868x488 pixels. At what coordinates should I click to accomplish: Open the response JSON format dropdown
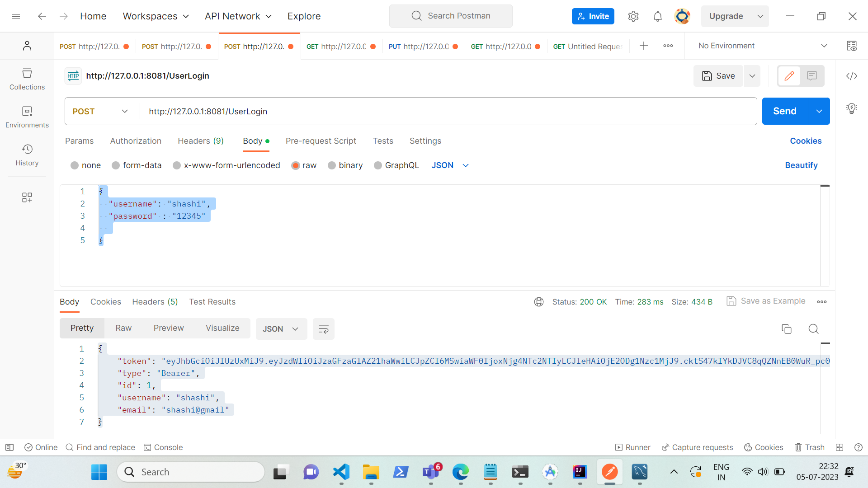point(281,329)
